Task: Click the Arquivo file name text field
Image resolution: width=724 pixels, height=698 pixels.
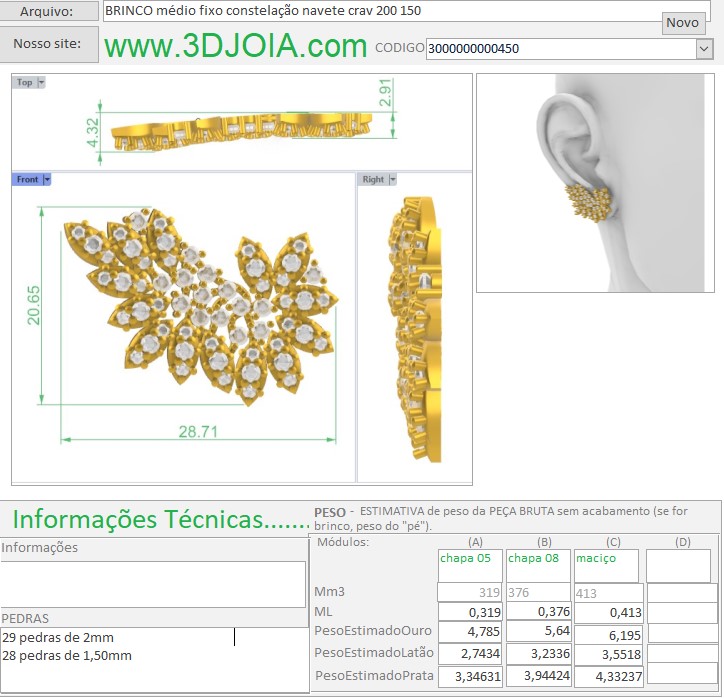Action: click(380, 11)
